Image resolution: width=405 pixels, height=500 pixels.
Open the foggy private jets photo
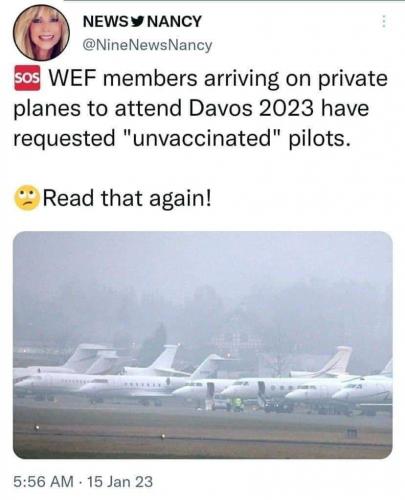(203, 345)
